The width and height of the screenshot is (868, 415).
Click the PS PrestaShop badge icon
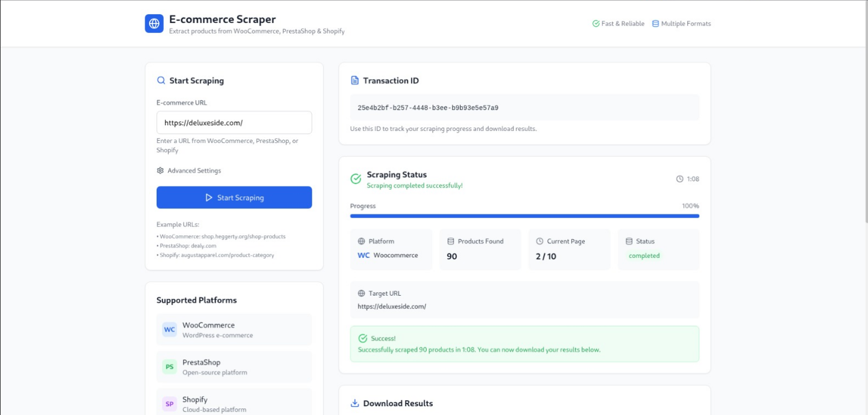click(x=169, y=367)
